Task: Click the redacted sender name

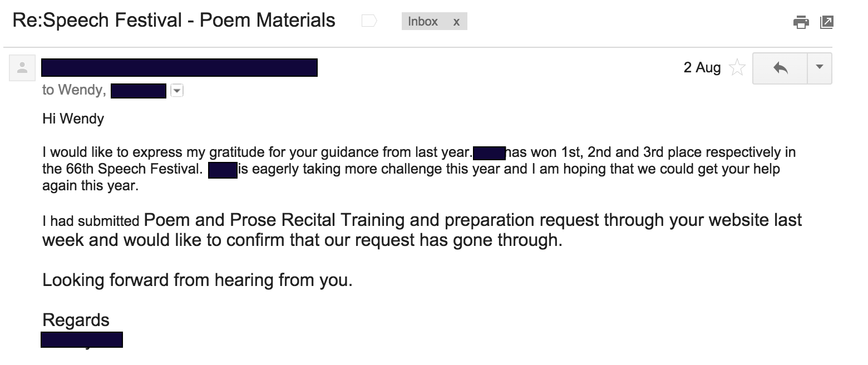Action: (x=179, y=67)
